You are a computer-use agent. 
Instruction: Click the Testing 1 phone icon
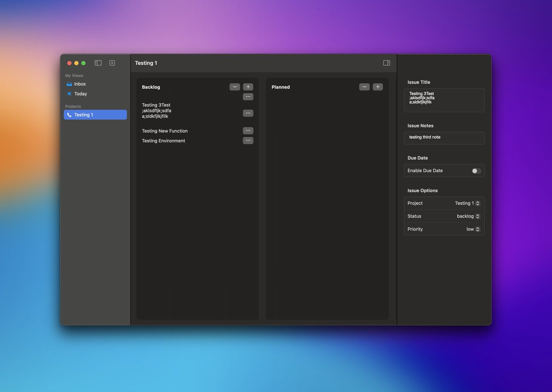(69, 115)
